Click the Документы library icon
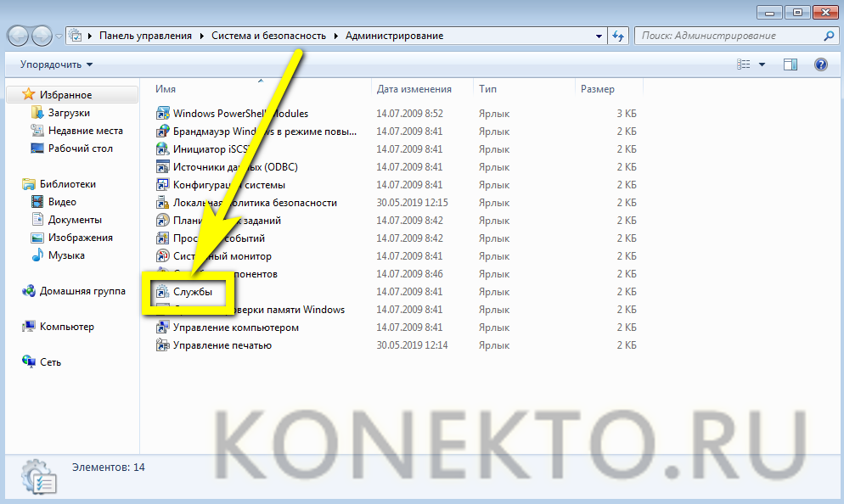Image resolution: width=844 pixels, height=504 pixels. 37,220
